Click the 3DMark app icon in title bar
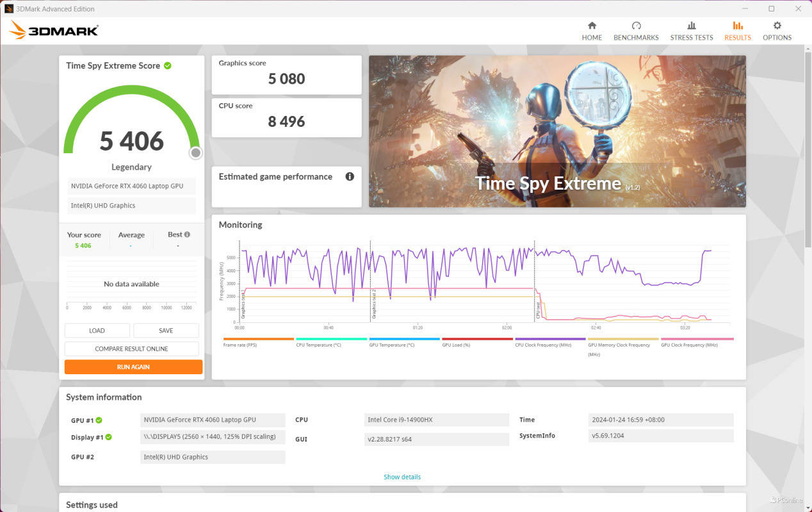The width and height of the screenshot is (812, 512). (9, 8)
